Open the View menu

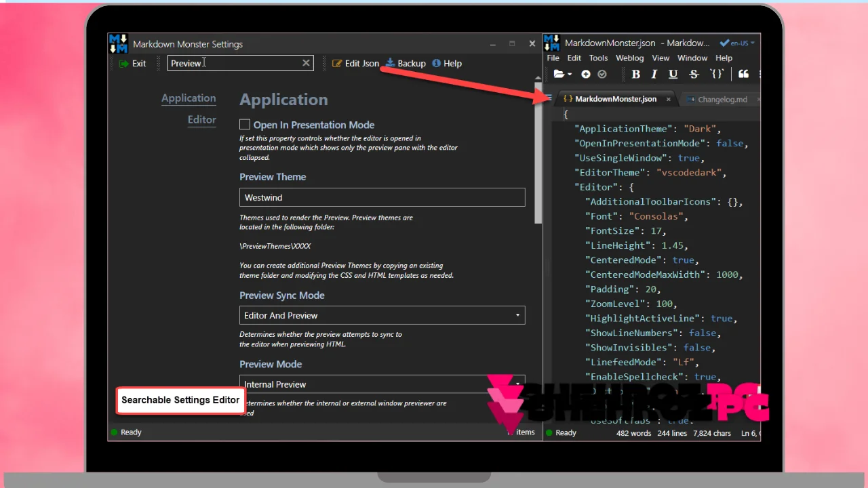[x=660, y=58]
